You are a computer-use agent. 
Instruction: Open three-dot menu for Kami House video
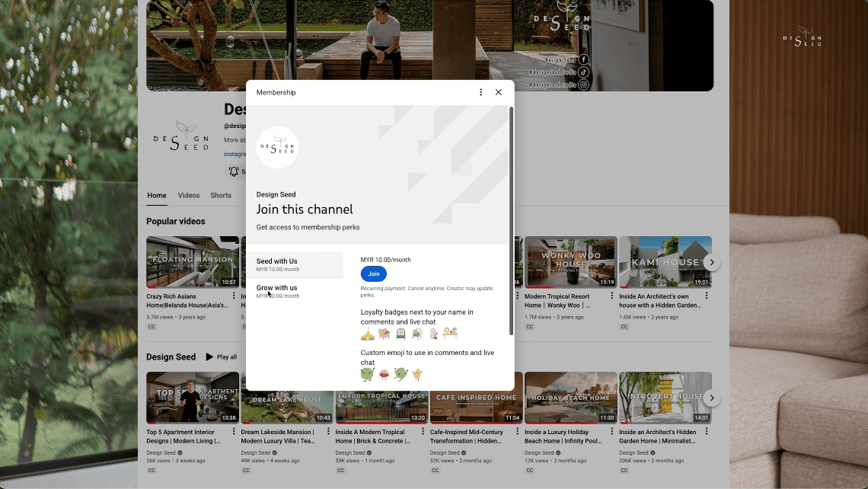(706, 296)
